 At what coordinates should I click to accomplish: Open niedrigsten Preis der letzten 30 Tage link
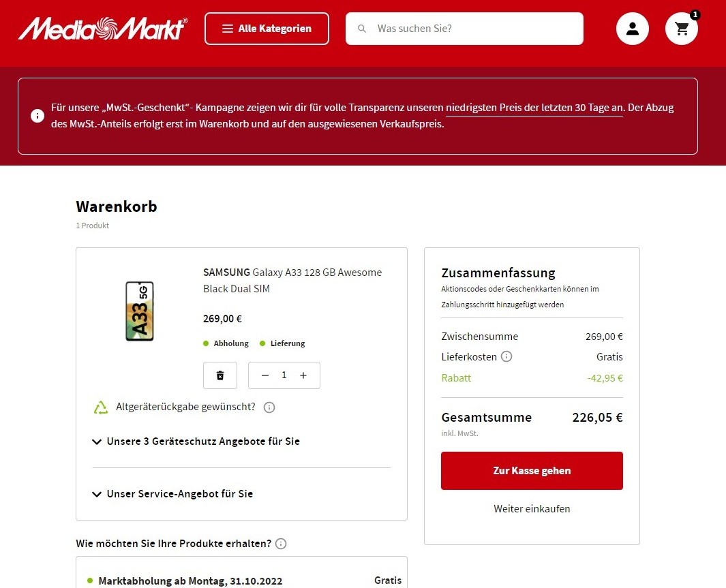pos(534,108)
